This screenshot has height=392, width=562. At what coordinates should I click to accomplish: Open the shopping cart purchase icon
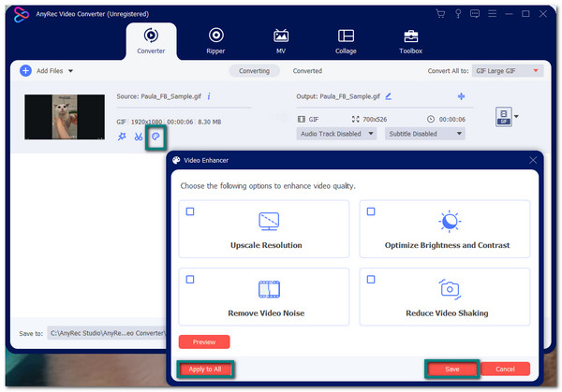click(440, 14)
